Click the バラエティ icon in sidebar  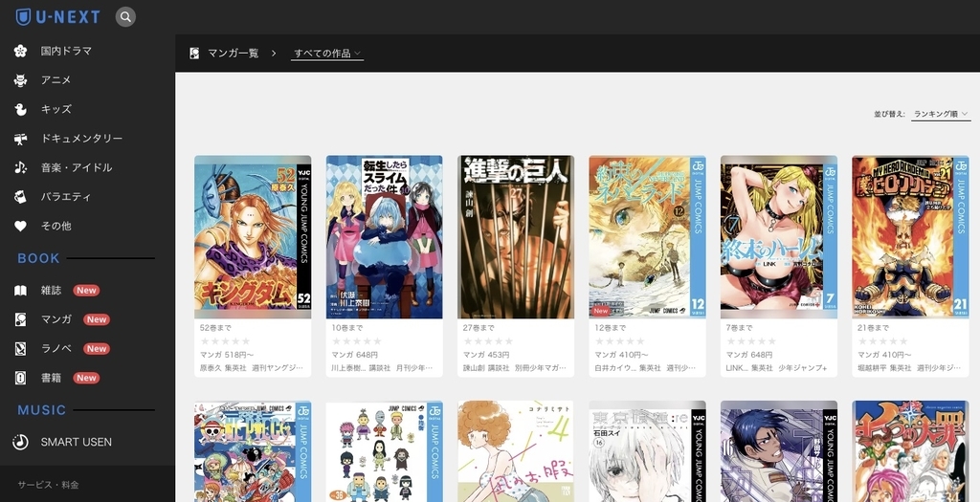click(x=21, y=197)
